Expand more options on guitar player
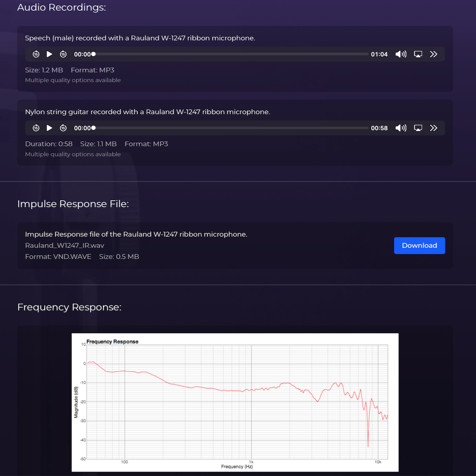The image size is (476, 476). pyautogui.click(x=434, y=128)
